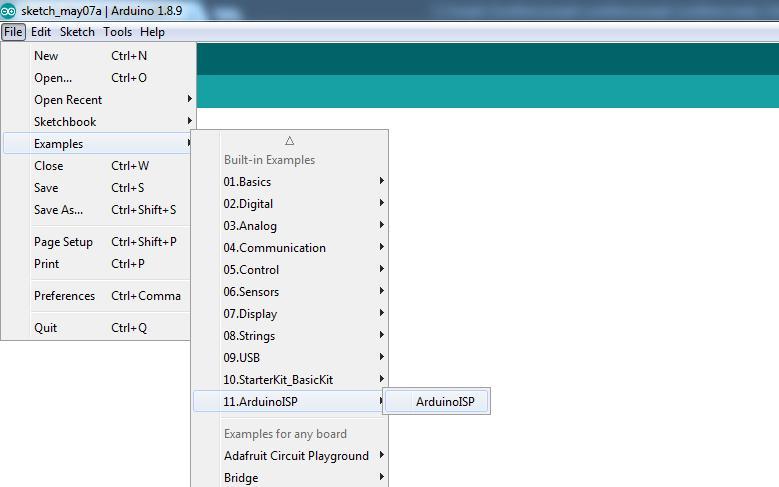Select the Examples menu entry
This screenshot has height=487, width=779.
coord(97,144)
